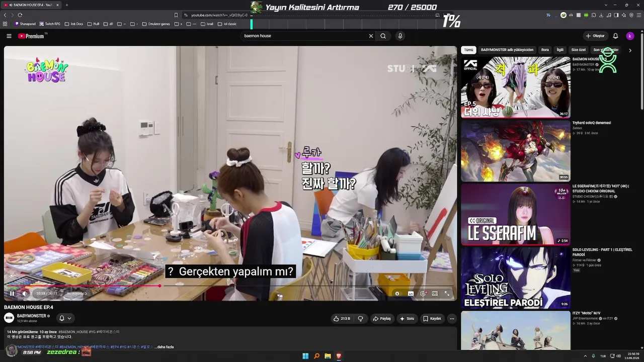644x362 pixels.
Task: Open the browser main menu
Action: pos(639,15)
